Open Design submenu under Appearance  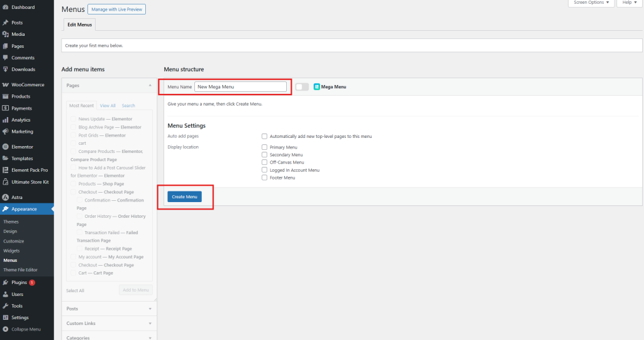[x=10, y=232]
